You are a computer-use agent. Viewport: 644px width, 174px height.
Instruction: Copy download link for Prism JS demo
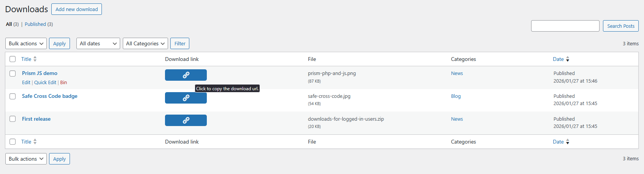[x=186, y=75]
